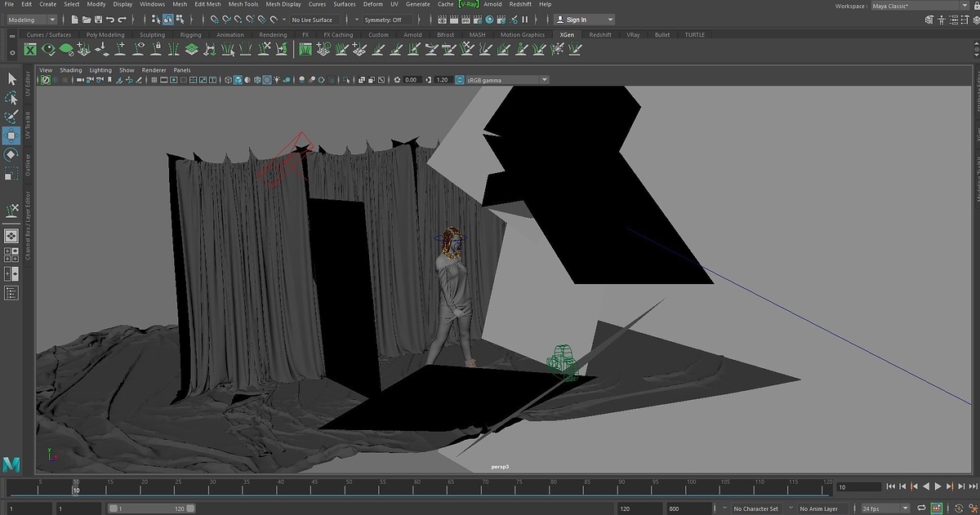Click the single perspective layout icon
This screenshot has height=515, width=980.
coord(11,236)
